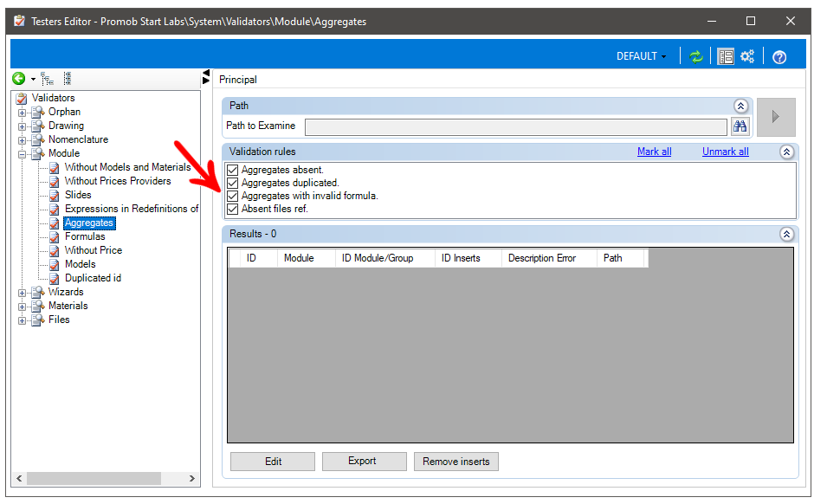
Task: Click the tree panel horizontal scrollbar
Action: point(95,479)
